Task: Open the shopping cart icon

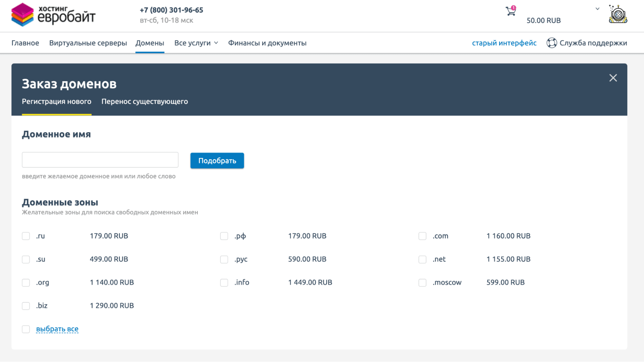Action: pyautogui.click(x=510, y=11)
